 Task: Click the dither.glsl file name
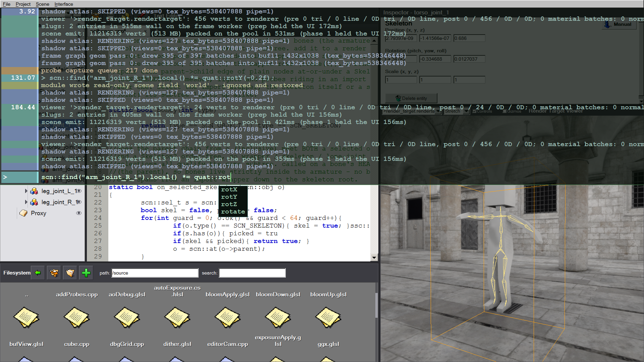coord(177,344)
